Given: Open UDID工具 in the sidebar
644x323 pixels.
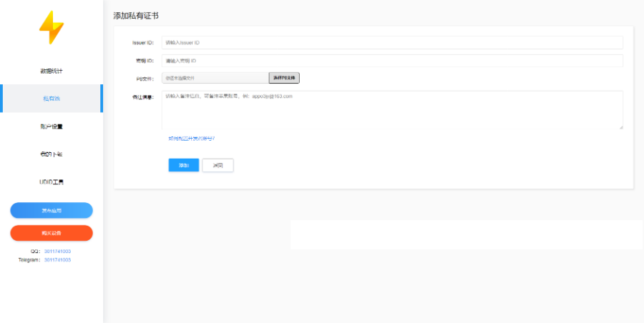Looking at the screenshot, I should (x=52, y=182).
